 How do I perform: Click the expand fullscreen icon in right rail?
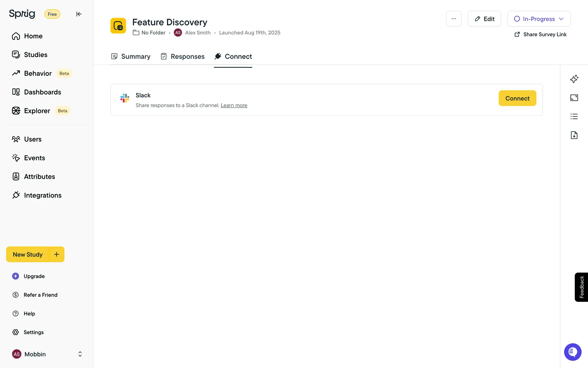[x=574, y=98]
